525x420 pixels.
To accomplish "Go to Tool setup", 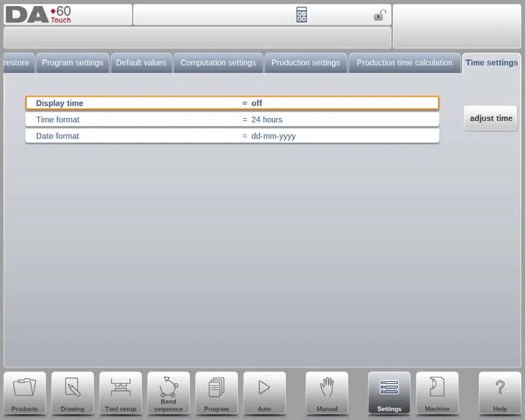I will point(120,393).
